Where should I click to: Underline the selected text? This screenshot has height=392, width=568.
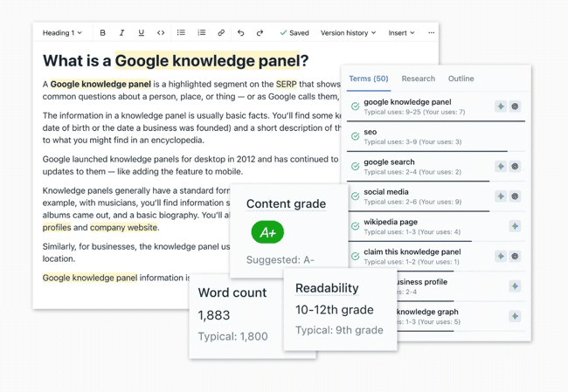[142, 33]
